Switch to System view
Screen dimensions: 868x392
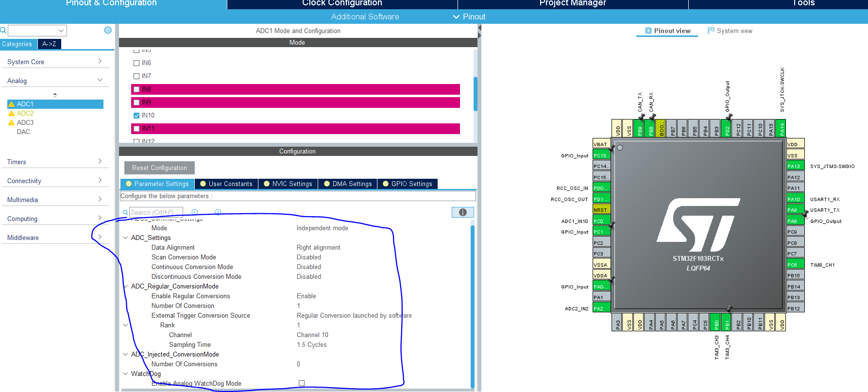[730, 31]
